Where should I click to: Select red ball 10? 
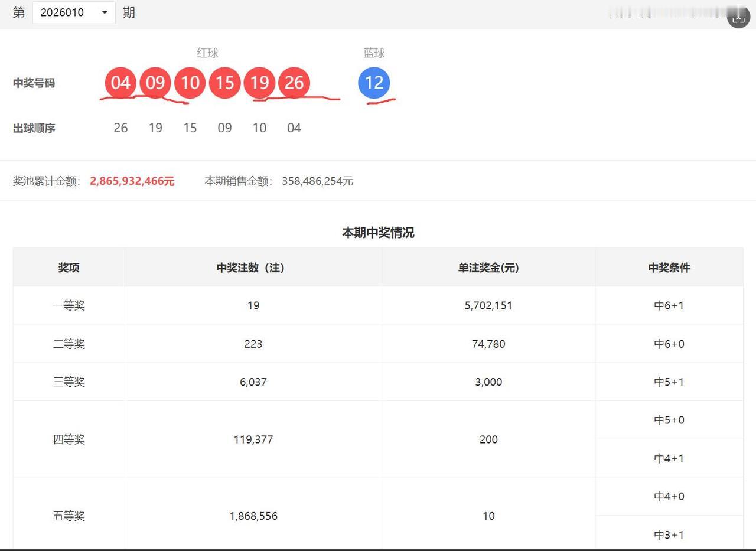coord(190,83)
